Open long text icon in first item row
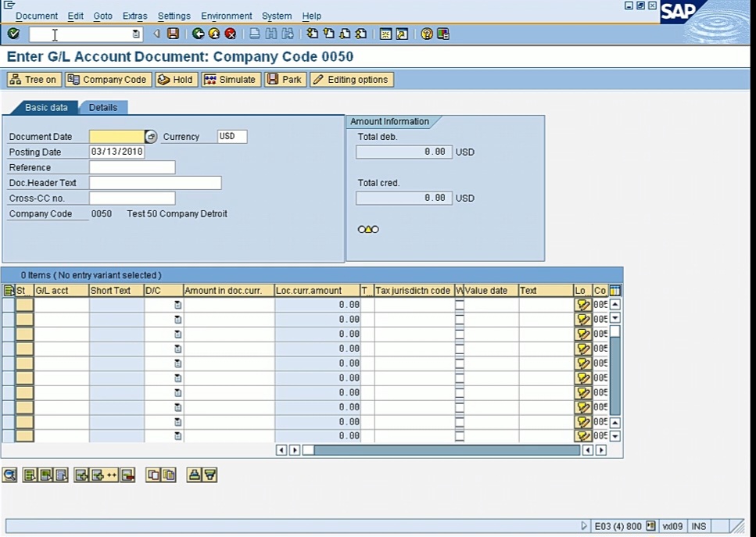Screen dimensions: 756x537 tap(583, 305)
